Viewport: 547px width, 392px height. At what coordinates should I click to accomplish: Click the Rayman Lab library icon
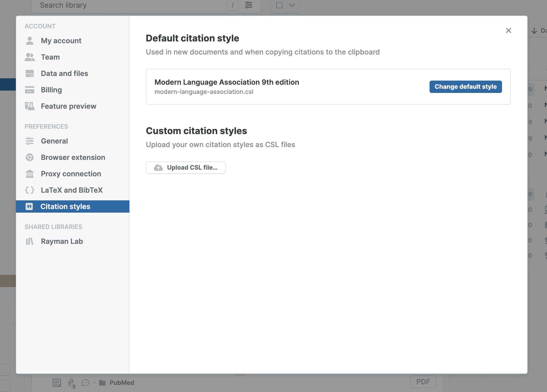coord(30,241)
